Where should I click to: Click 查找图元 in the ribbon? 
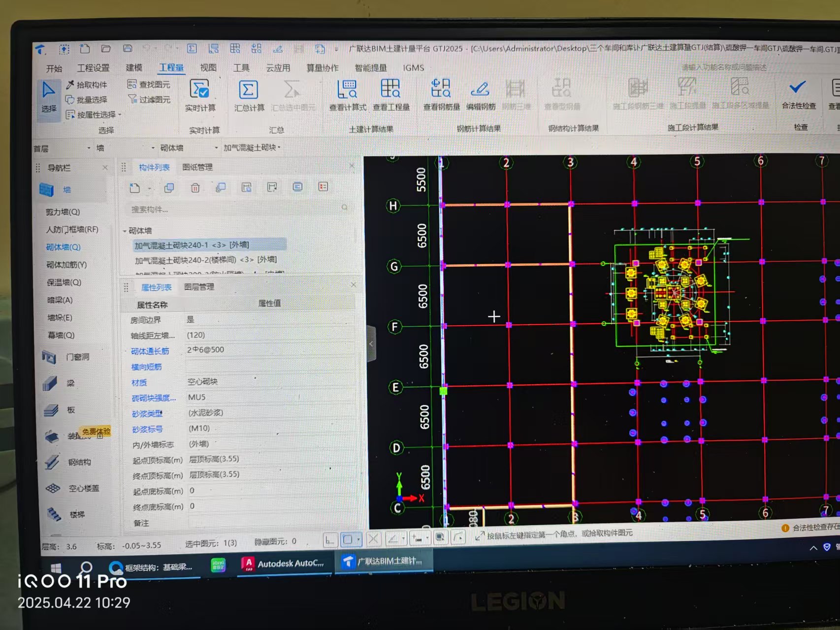pos(149,84)
